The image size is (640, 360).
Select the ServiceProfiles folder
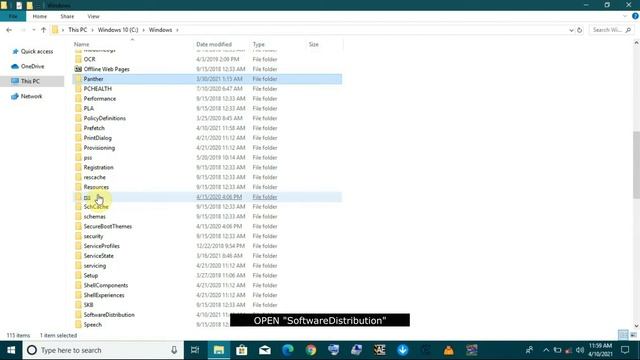tap(102, 246)
